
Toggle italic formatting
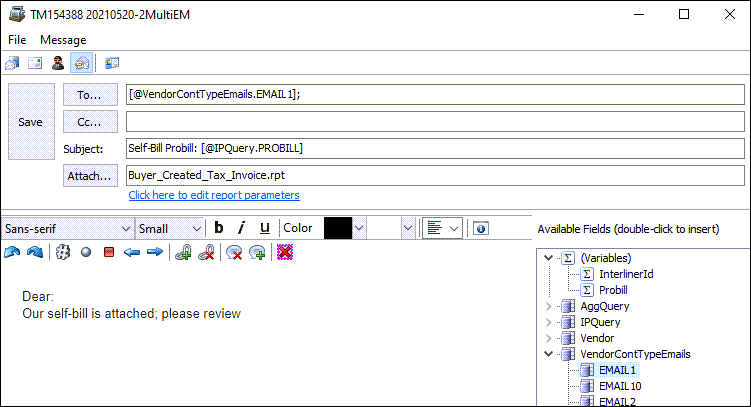[242, 228]
